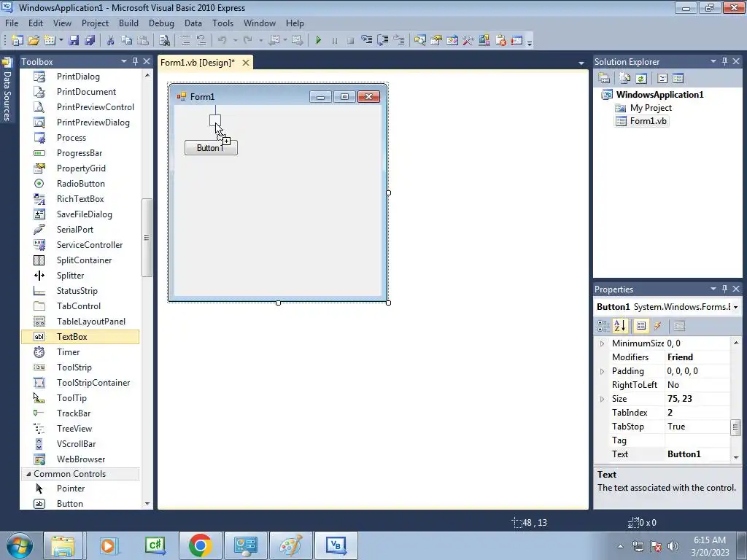
Task: Toggle pin on Solution Explorer panel
Action: tap(724, 61)
